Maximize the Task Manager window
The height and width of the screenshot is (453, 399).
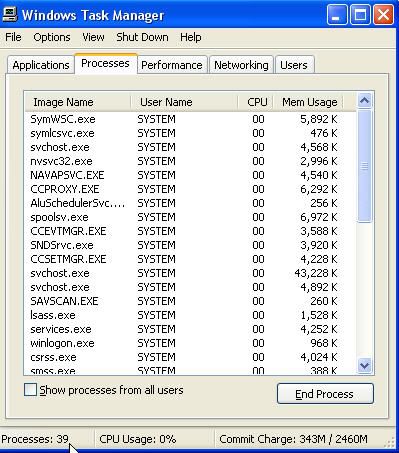tap(360, 15)
